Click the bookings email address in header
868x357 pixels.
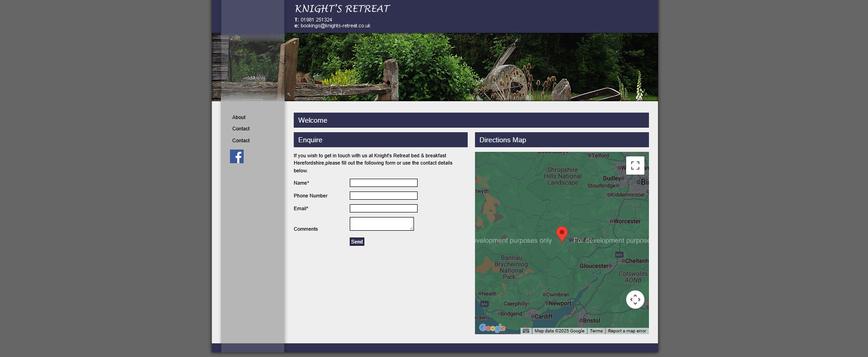(x=335, y=26)
